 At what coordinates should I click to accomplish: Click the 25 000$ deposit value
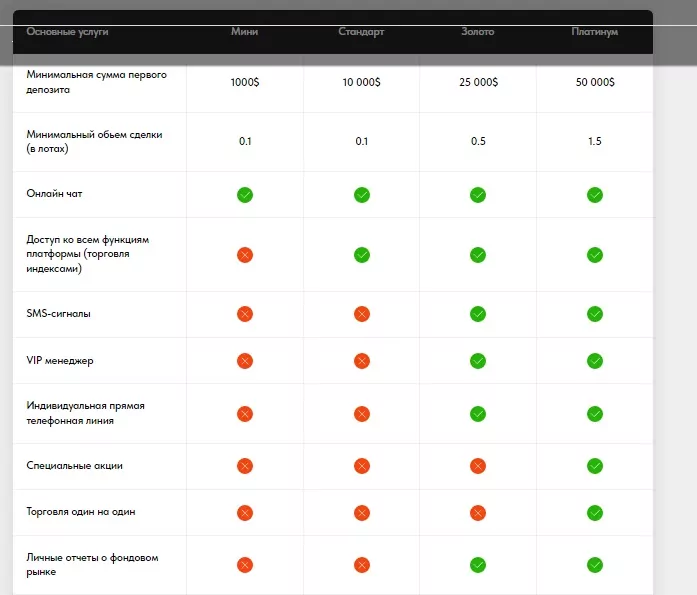(479, 82)
